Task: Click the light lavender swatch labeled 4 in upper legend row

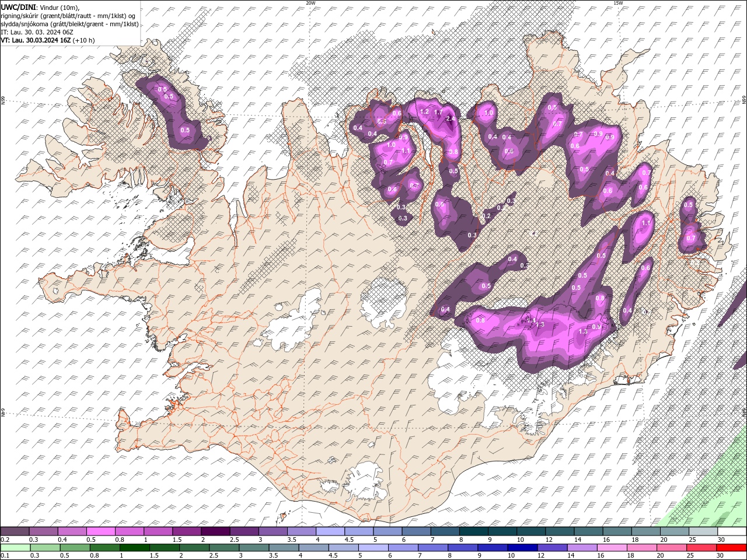Action: tap(330, 531)
